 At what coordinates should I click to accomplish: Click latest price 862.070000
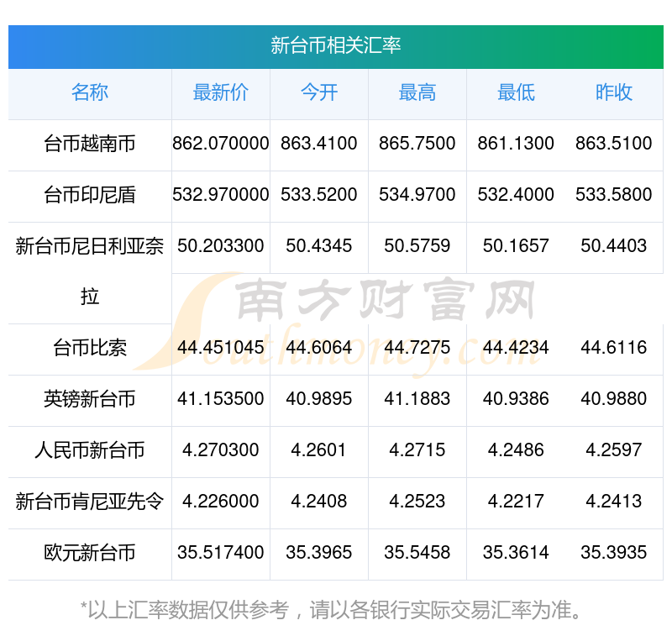click(221, 143)
